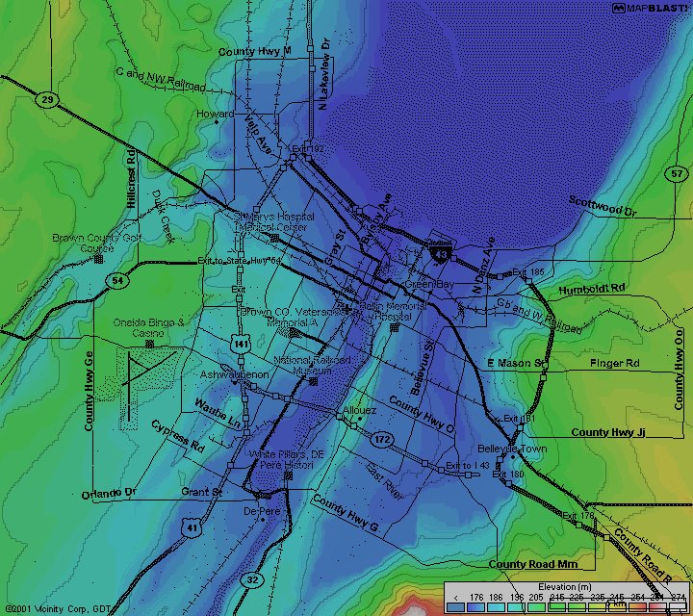Click the 'County Road Mm' label
This screenshot has width=693, height=616.
pyautogui.click(x=533, y=564)
